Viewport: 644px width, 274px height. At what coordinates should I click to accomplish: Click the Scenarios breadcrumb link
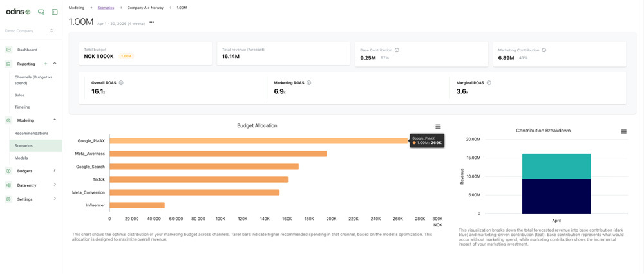[x=106, y=8]
